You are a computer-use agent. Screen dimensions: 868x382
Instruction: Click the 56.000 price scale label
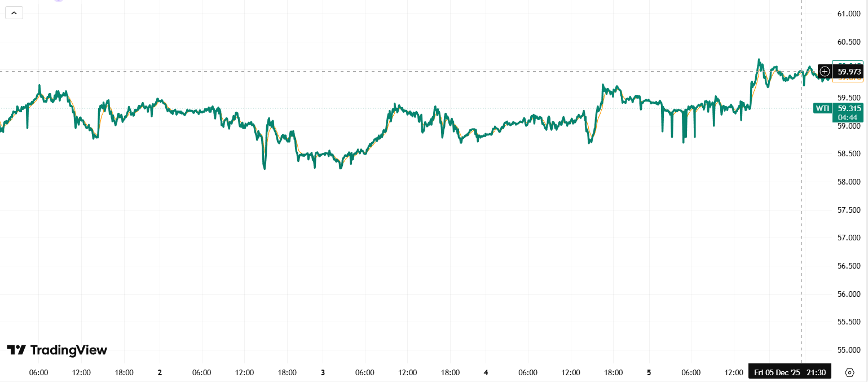coord(849,294)
